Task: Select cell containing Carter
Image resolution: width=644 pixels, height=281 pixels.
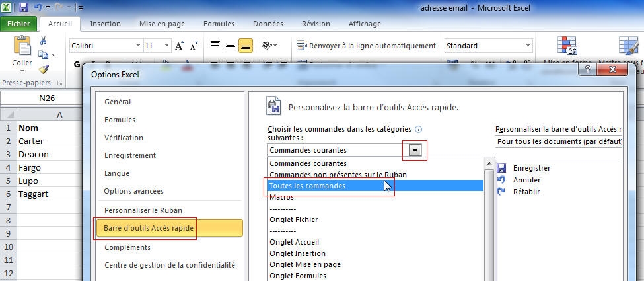Action: point(50,141)
